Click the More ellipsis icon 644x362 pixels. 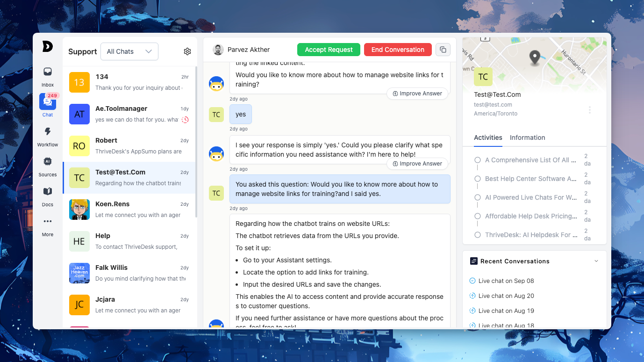point(47,221)
